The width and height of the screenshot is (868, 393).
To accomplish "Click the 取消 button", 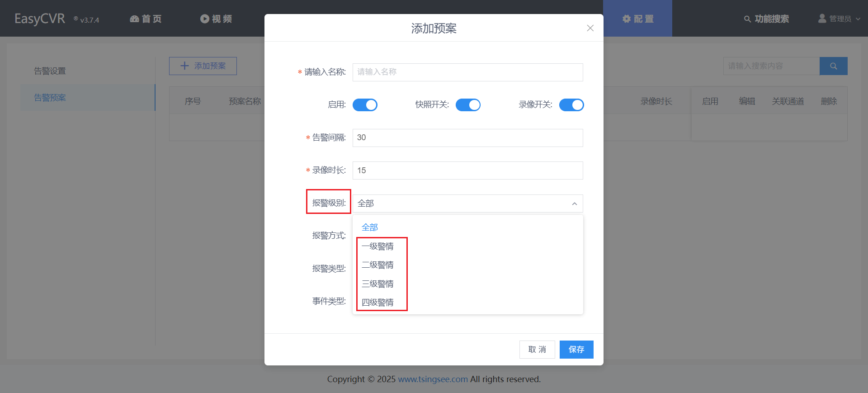I will (537, 350).
